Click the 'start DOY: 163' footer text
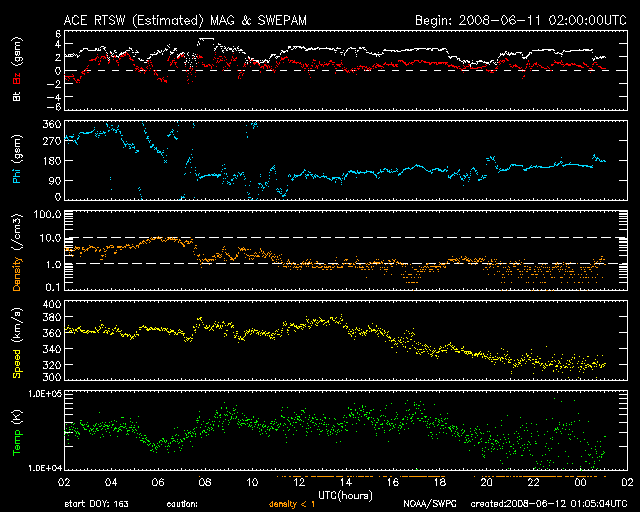The height and width of the screenshot is (512, 640). (x=96, y=504)
